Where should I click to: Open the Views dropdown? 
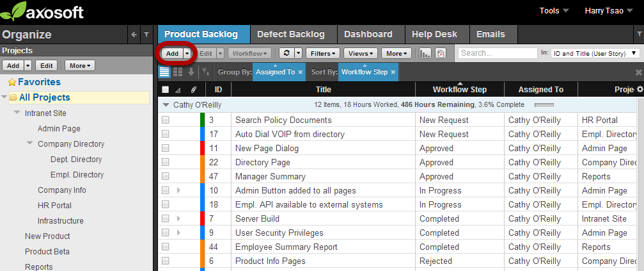pos(361,53)
